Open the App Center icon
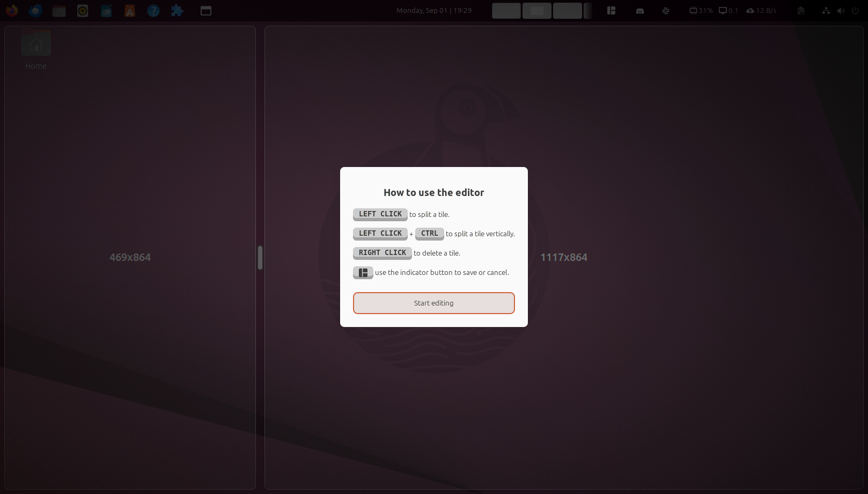This screenshot has width=868, height=494. [130, 10]
